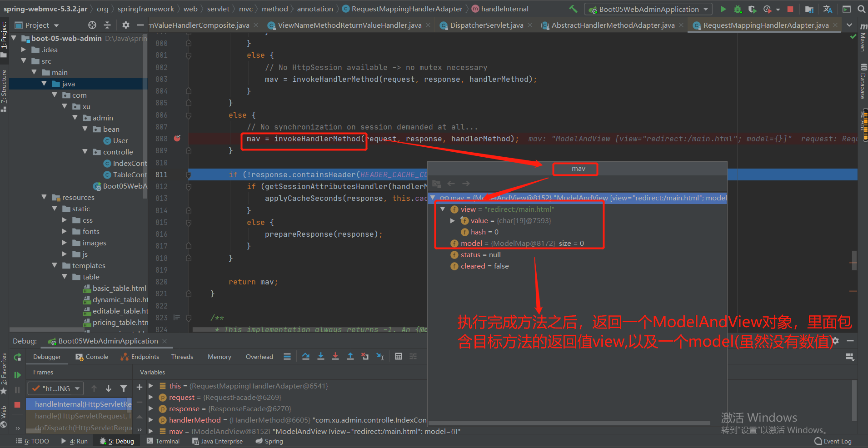Toggle breakpoint on line 808
Viewport: 868px width, 448px height.
(x=177, y=139)
